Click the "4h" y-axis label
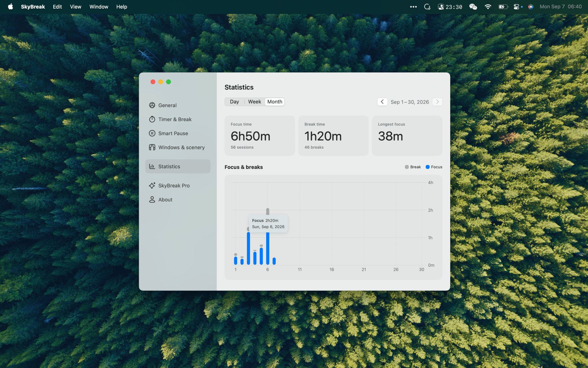 click(431, 183)
